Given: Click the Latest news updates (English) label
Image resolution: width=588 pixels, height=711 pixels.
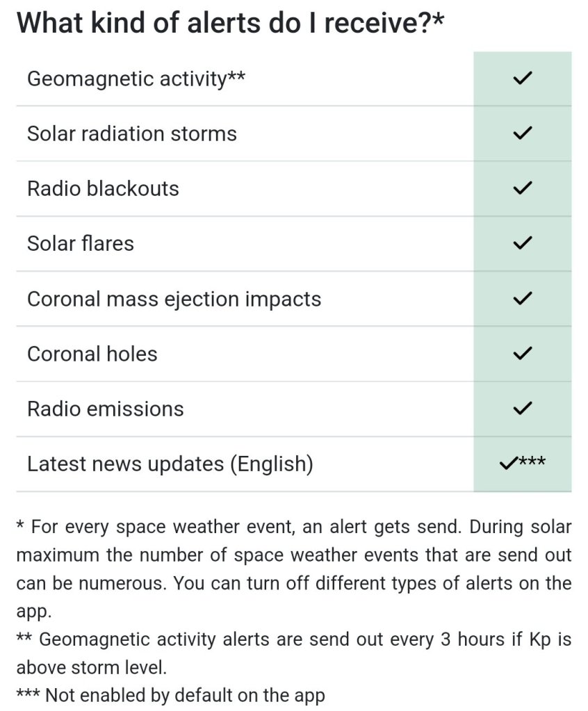Looking at the screenshot, I should tap(170, 464).
